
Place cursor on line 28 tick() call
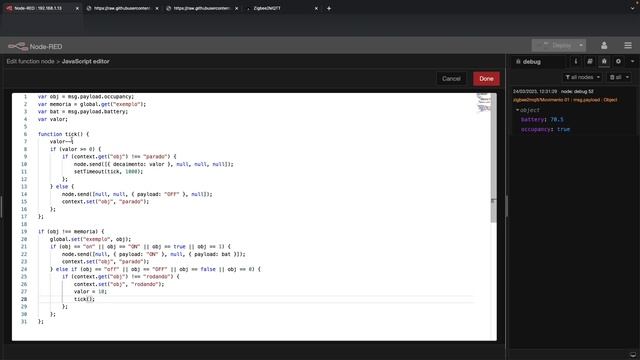click(x=84, y=299)
